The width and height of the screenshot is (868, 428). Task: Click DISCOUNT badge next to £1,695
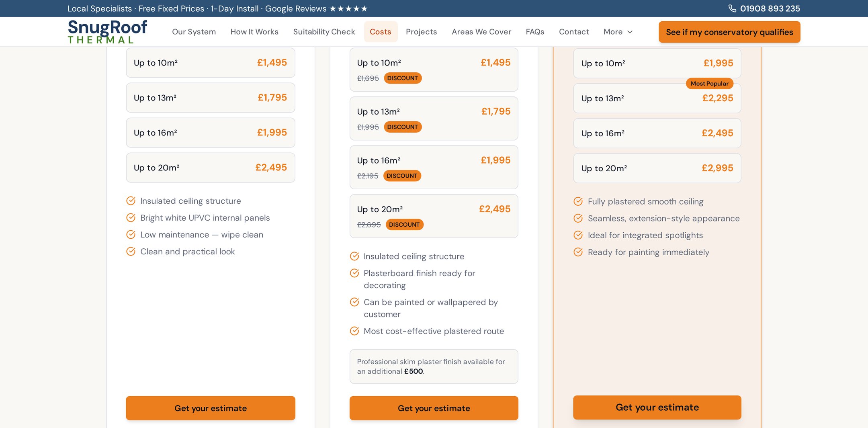click(x=403, y=78)
